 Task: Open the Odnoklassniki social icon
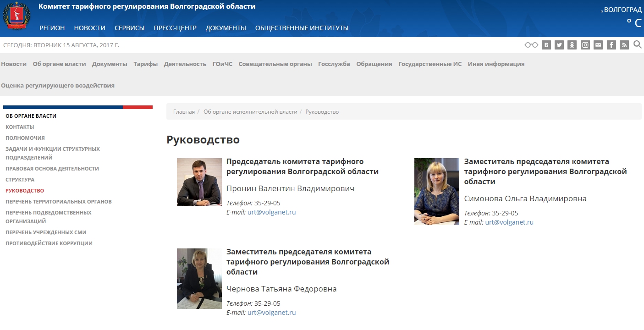point(572,45)
